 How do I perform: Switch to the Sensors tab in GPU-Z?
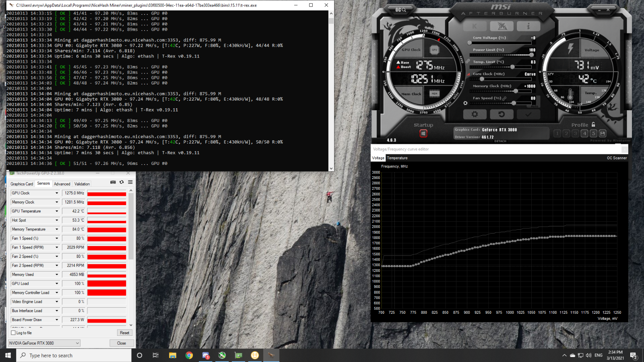pos(43,183)
